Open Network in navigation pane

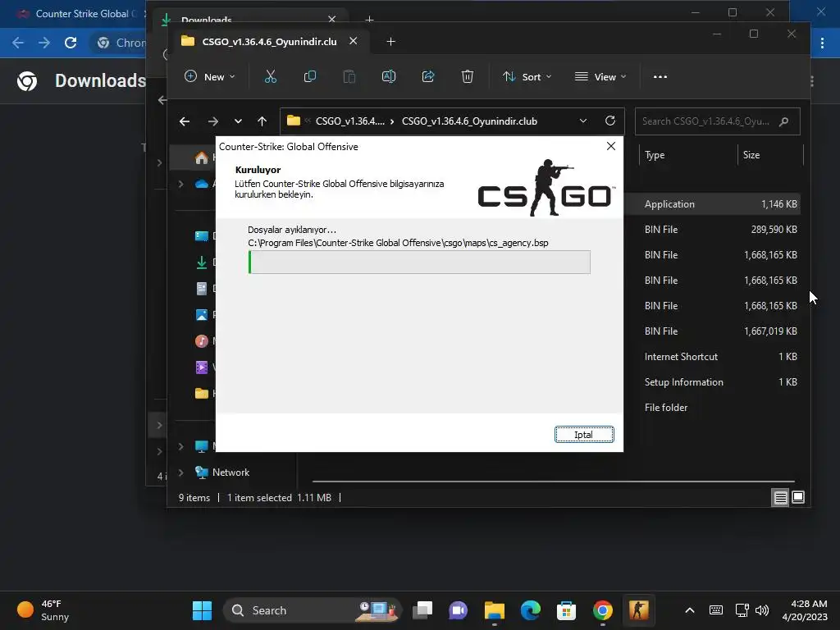click(x=231, y=472)
